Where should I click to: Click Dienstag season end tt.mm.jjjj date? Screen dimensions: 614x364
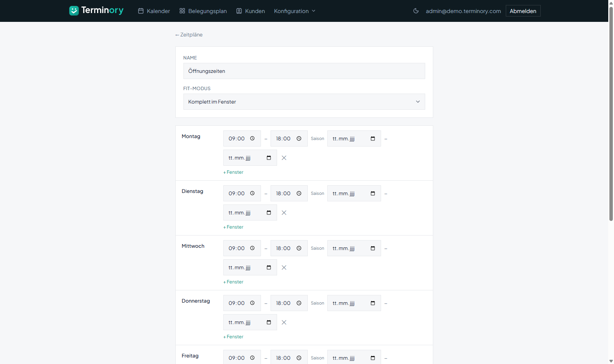(x=239, y=212)
